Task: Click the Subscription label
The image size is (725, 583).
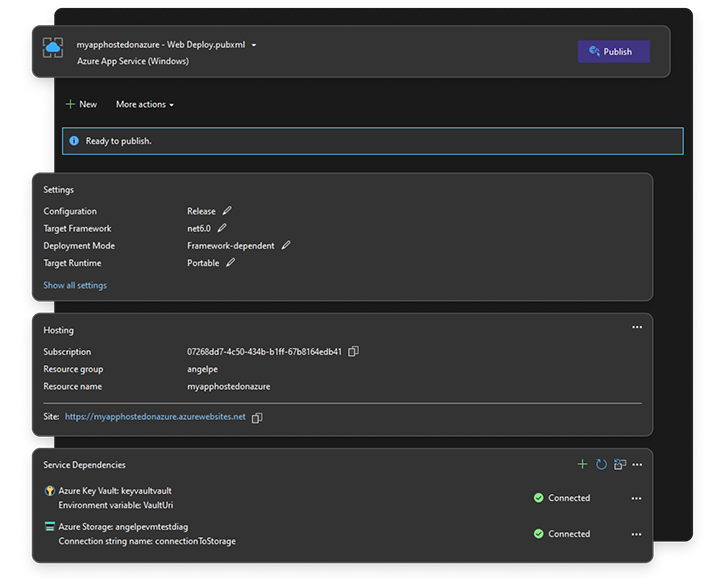Action: tap(67, 352)
